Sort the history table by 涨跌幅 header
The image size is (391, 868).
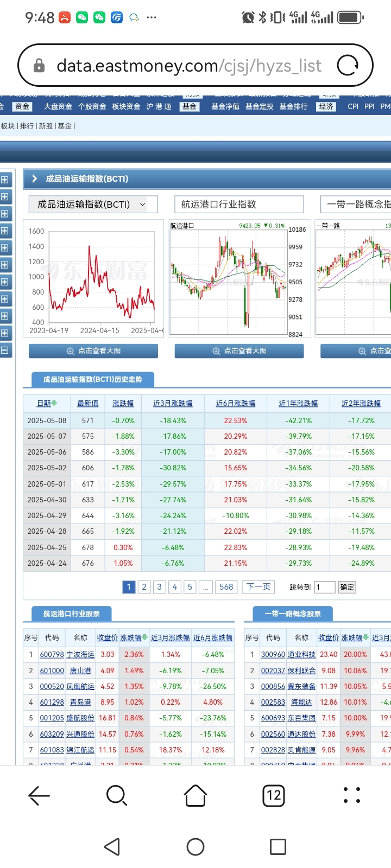(123, 403)
